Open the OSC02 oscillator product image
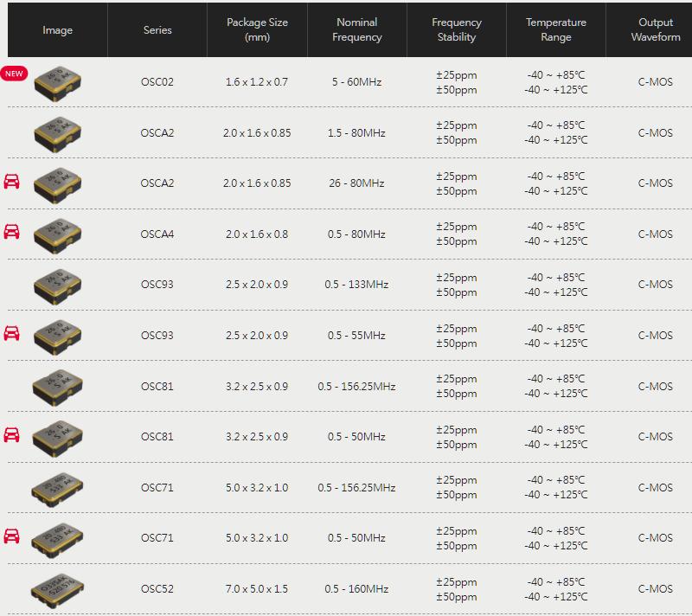Screen dimensions: 692x616 (x=58, y=83)
